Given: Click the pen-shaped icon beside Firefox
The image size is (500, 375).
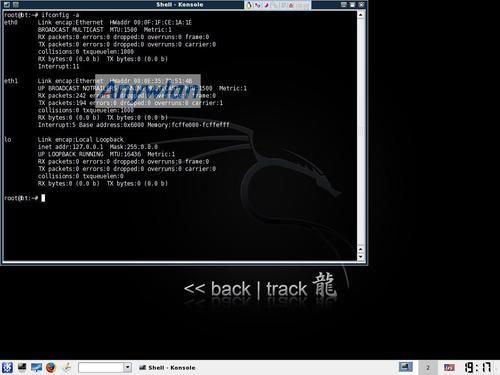Looking at the screenshot, I should [67, 367].
